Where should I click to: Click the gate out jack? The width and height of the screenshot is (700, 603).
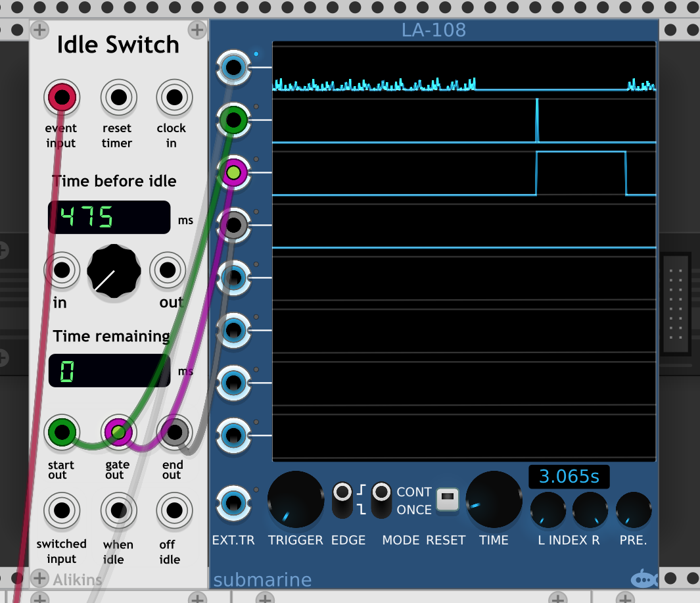tap(118, 432)
